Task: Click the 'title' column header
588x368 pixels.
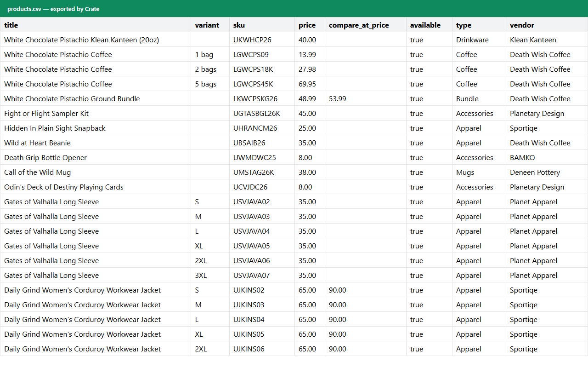Action: [96, 25]
